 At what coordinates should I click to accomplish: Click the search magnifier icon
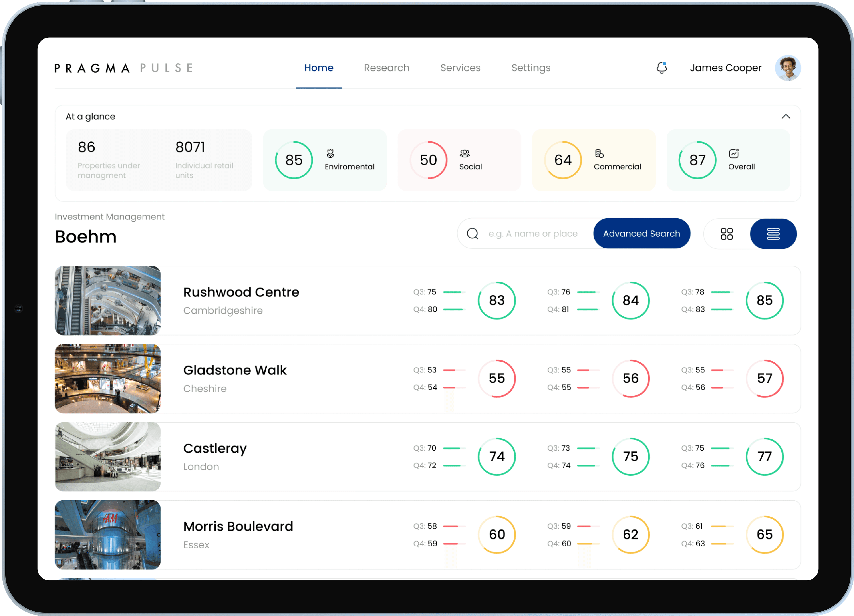[473, 234]
